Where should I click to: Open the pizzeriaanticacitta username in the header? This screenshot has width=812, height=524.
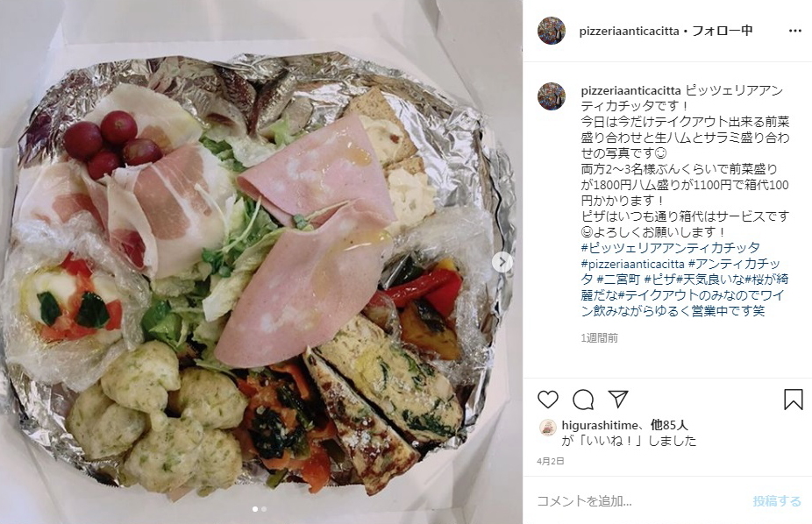point(630,31)
